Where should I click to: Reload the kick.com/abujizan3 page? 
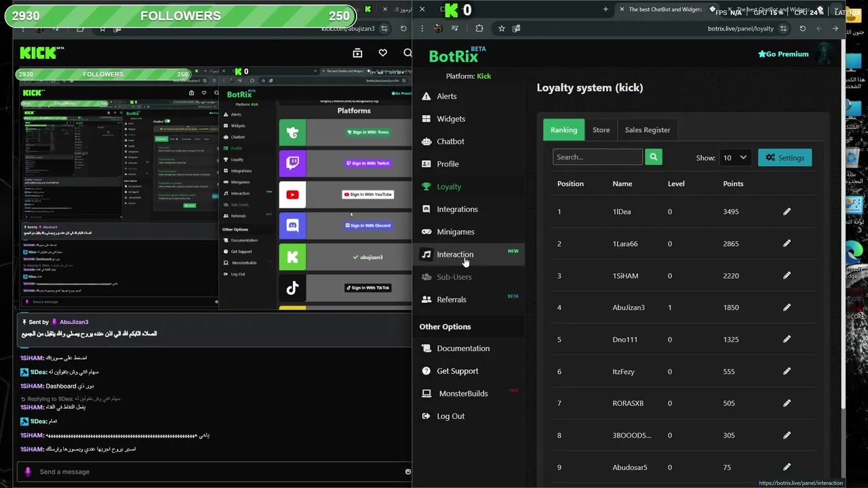tap(403, 28)
